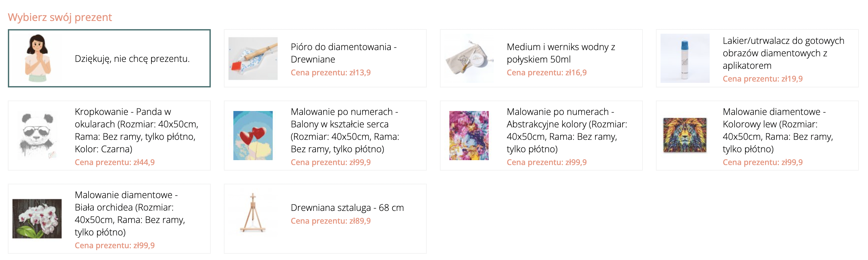Choose 'Kropkowanie - Panda w okularach' gift
The height and width of the screenshot is (260, 868).
click(136, 130)
